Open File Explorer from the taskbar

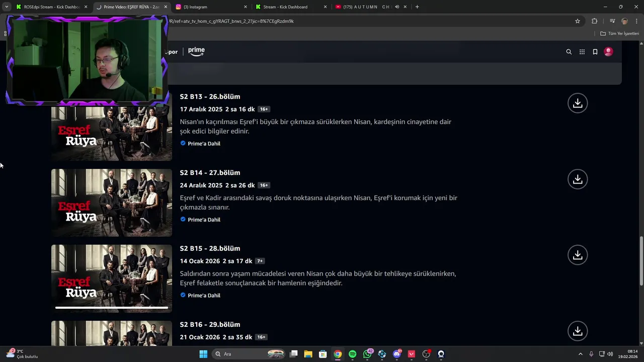(x=308, y=354)
